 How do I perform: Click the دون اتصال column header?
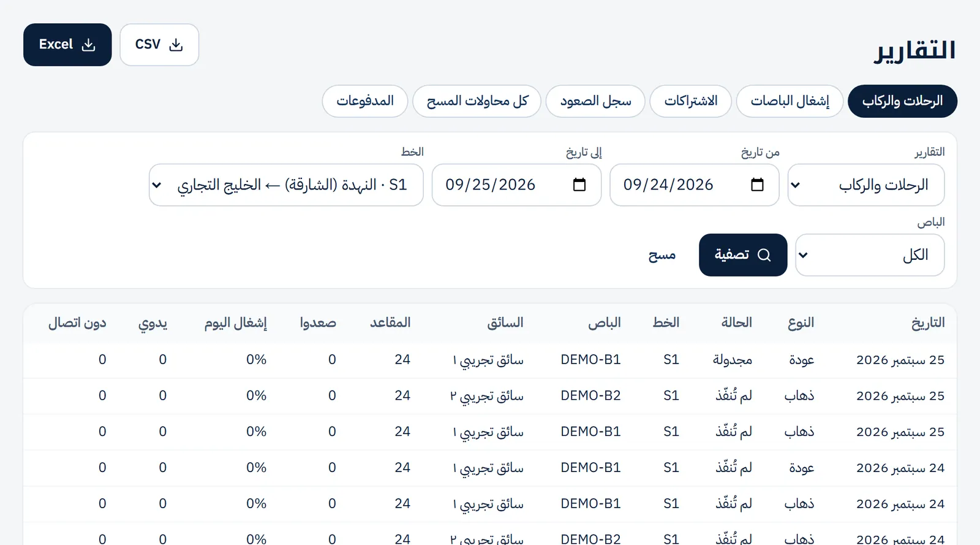(77, 323)
